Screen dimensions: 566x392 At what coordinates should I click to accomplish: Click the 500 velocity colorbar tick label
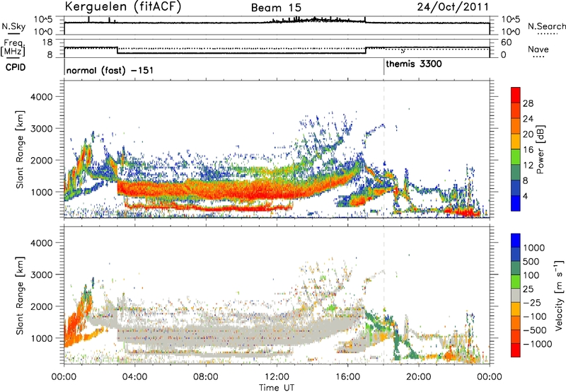point(531,261)
